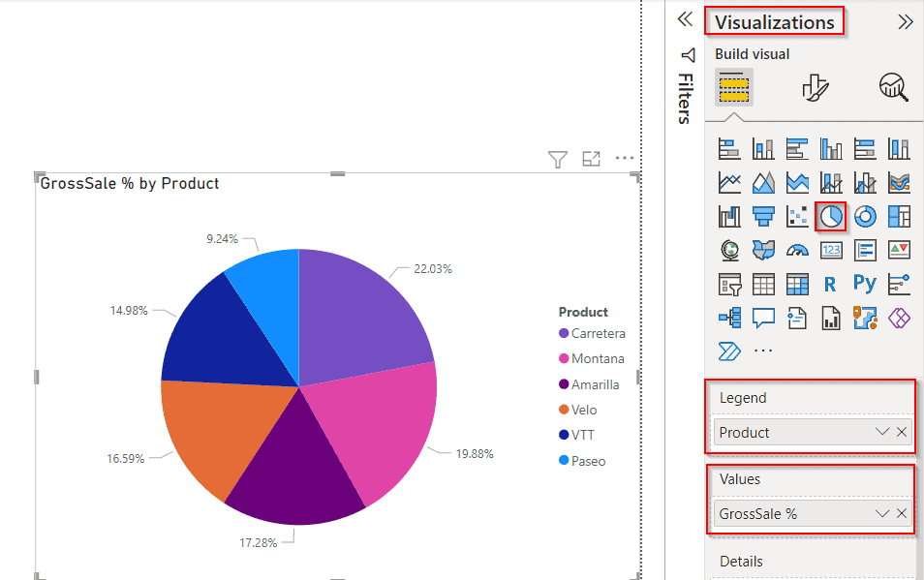Open the Analytics magnifier tab

893,88
